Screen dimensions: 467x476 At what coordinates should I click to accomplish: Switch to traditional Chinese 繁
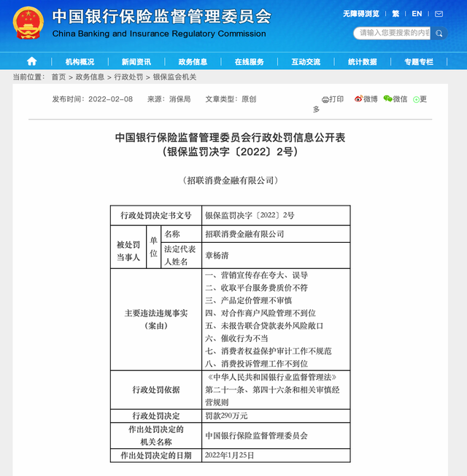[x=395, y=14]
